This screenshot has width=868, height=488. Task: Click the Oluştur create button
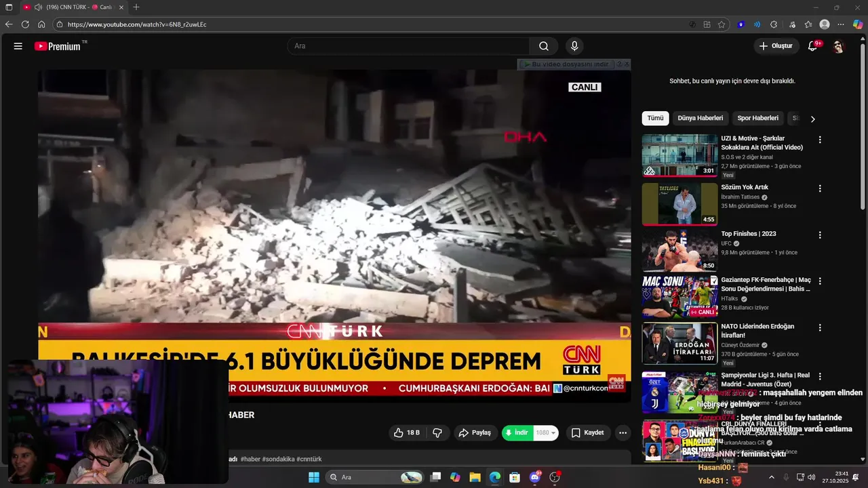(x=776, y=46)
